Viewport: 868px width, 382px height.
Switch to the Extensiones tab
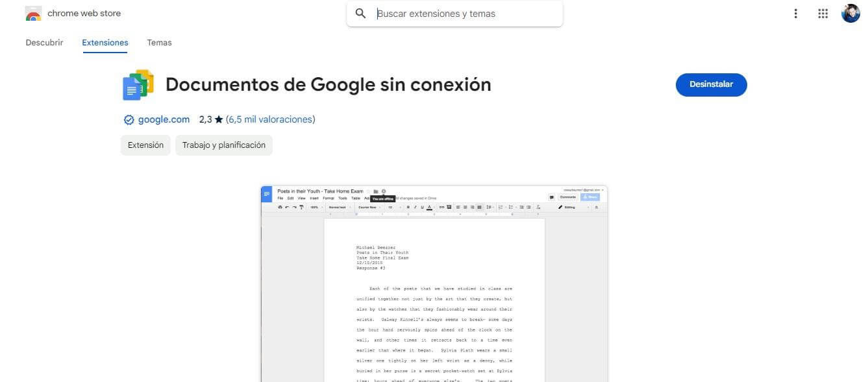105,42
